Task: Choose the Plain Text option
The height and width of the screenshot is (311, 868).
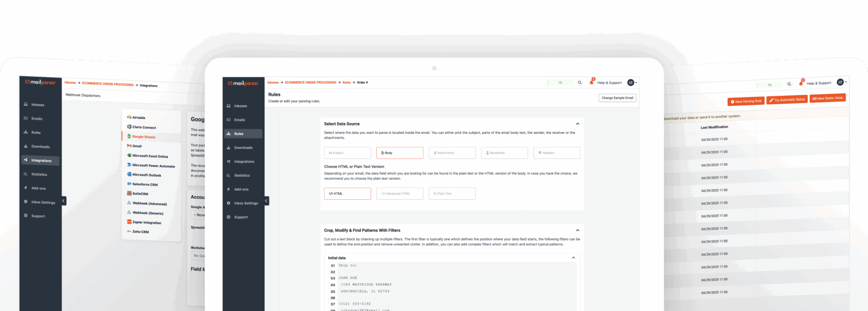Action: pyautogui.click(x=452, y=193)
